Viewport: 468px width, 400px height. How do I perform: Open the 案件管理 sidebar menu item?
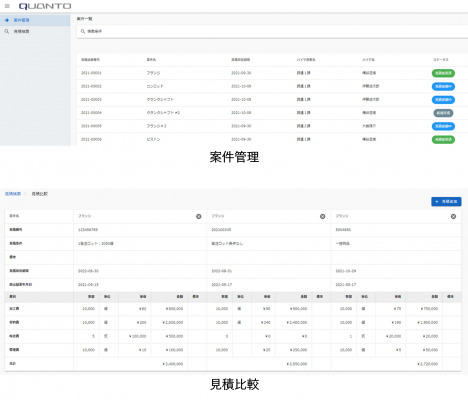[35, 20]
